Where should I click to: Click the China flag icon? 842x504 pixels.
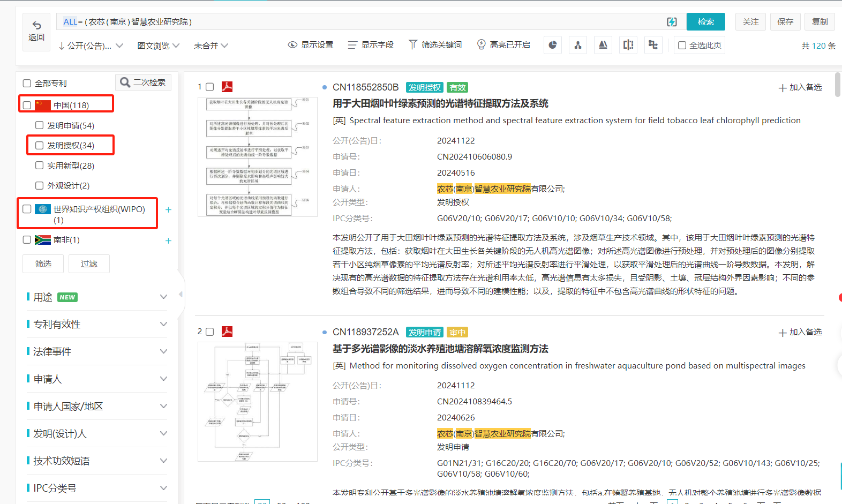click(x=43, y=105)
